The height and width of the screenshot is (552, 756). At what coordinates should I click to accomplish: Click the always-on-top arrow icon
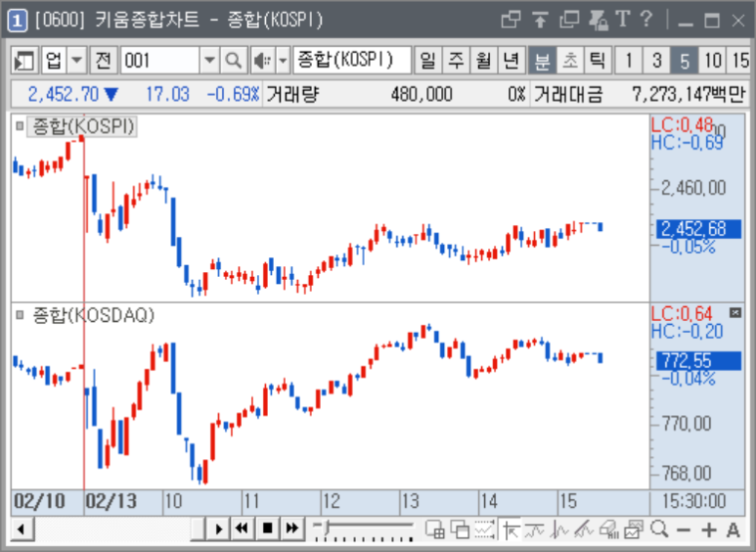540,20
